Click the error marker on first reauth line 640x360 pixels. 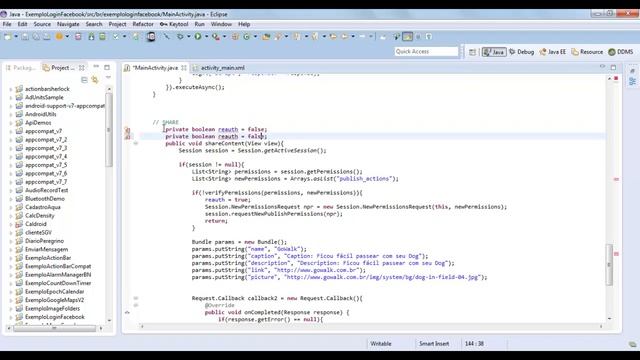point(127,130)
